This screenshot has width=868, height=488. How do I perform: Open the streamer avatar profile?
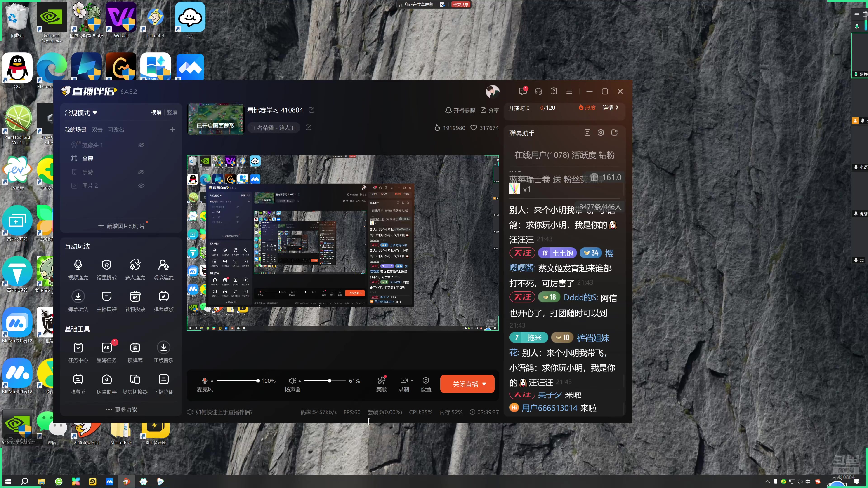point(492,91)
